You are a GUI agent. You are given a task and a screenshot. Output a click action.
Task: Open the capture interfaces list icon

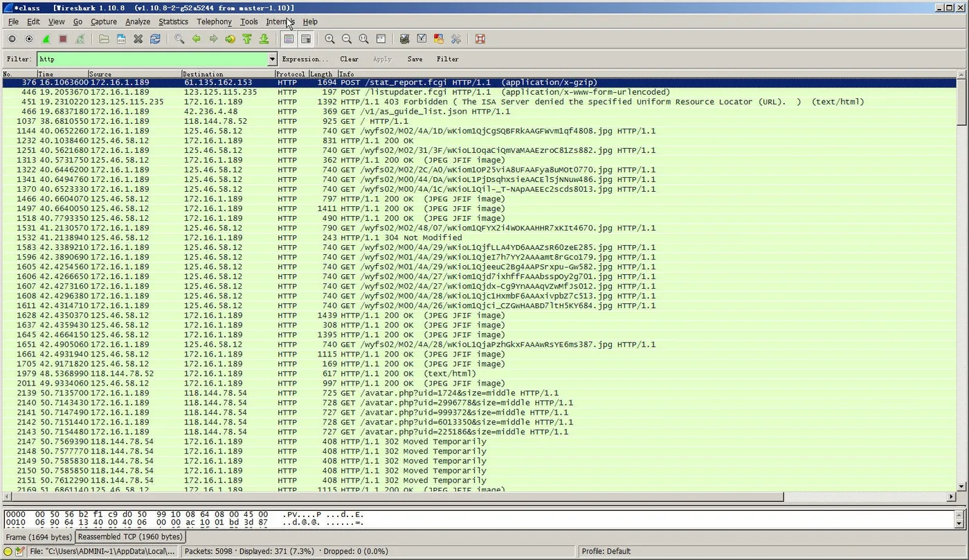(12, 39)
